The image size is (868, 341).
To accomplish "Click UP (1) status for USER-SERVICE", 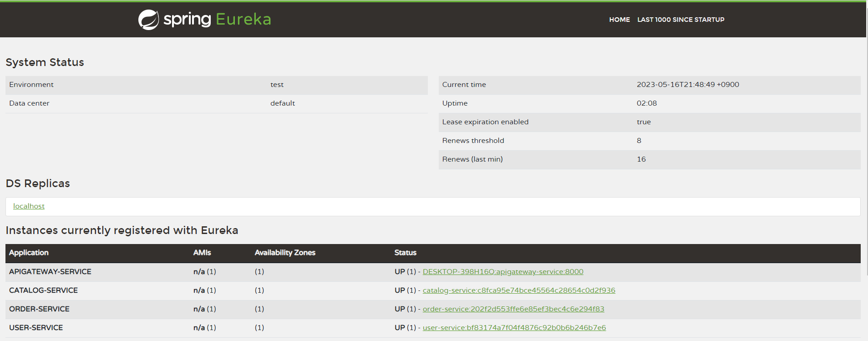I will pyautogui.click(x=405, y=328).
